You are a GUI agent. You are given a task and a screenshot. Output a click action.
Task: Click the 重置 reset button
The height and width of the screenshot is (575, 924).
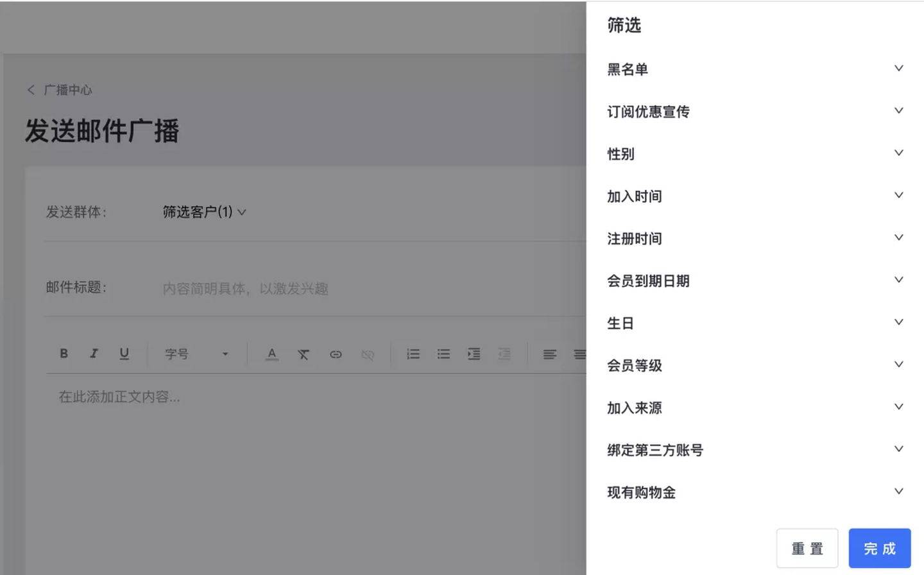tap(807, 549)
